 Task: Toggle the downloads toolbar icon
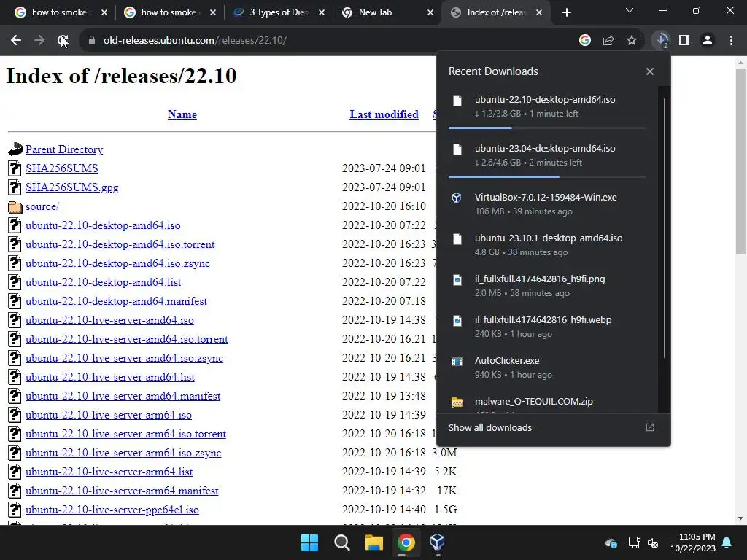tap(662, 41)
